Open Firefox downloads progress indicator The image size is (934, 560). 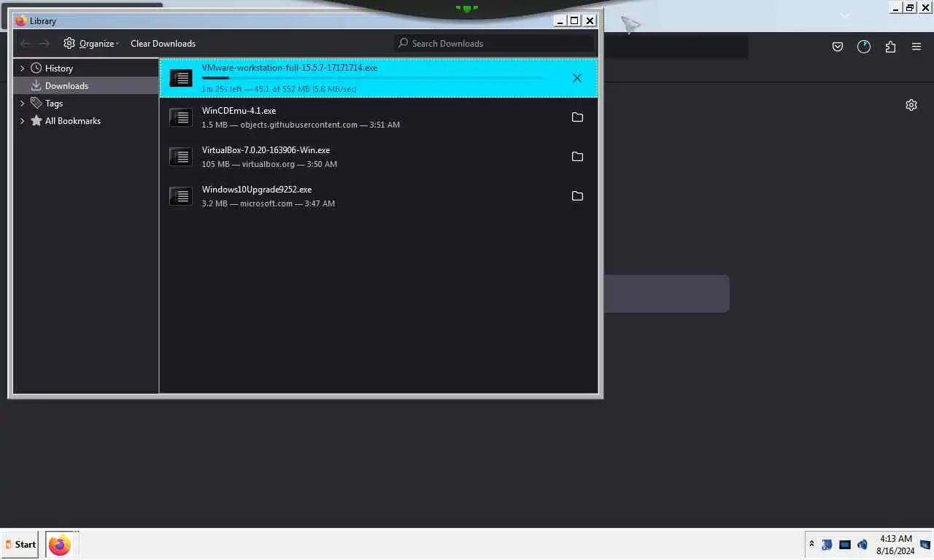[x=864, y=47]
